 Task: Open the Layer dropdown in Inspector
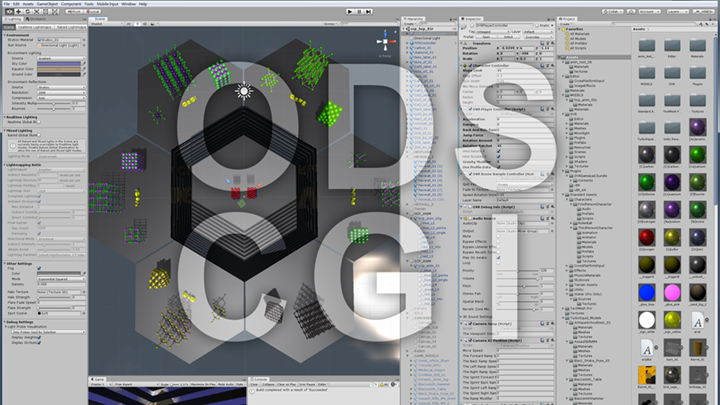538,32
